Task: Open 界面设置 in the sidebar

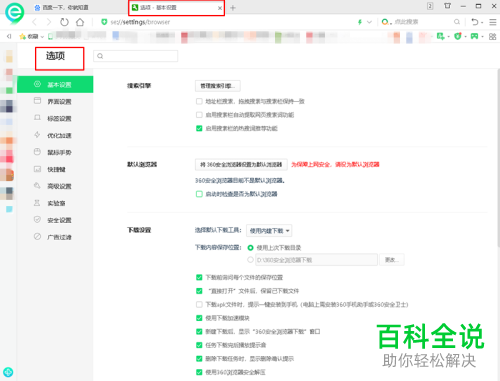Action: (x=55, y=101)
